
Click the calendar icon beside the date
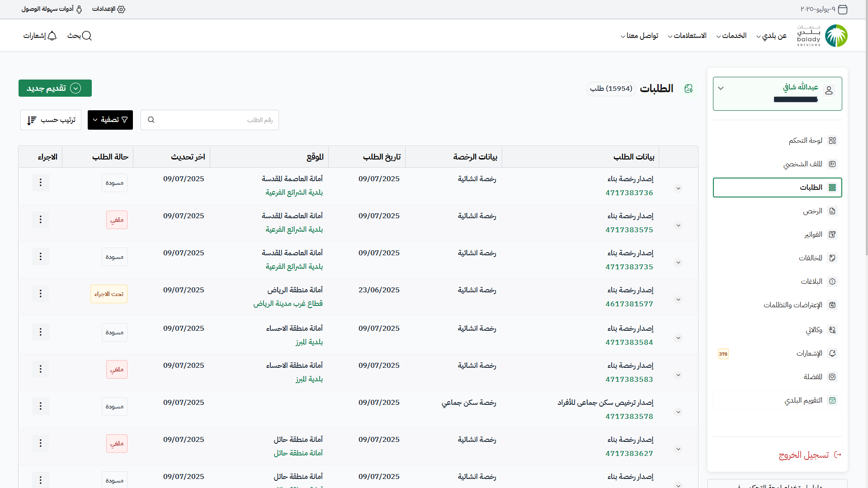842,9
